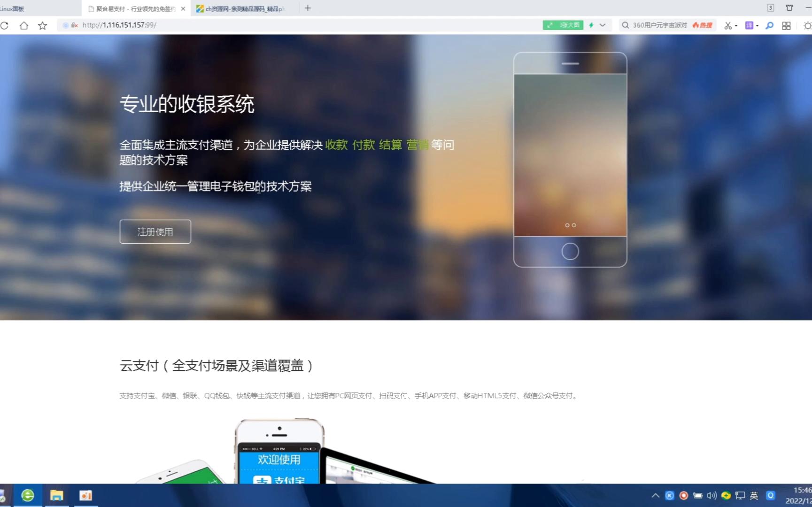This screenshot has height=507, width=812.
Task: Show hidden system tray icons
Action: 656,495
